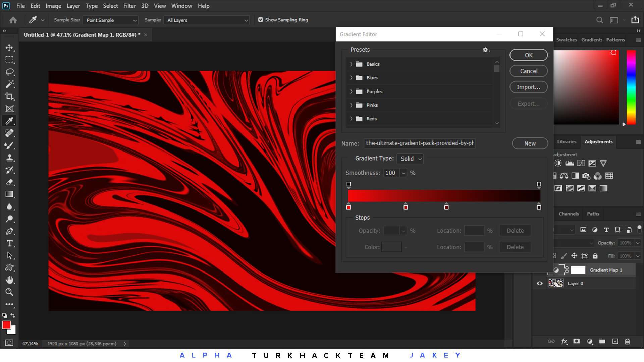Select the Spot Healing Brush tool

9,133
